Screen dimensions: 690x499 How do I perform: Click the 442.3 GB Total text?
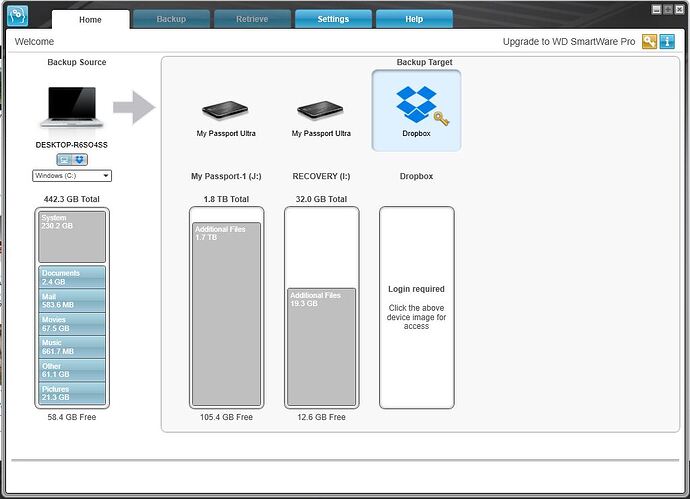coord(72,199)
